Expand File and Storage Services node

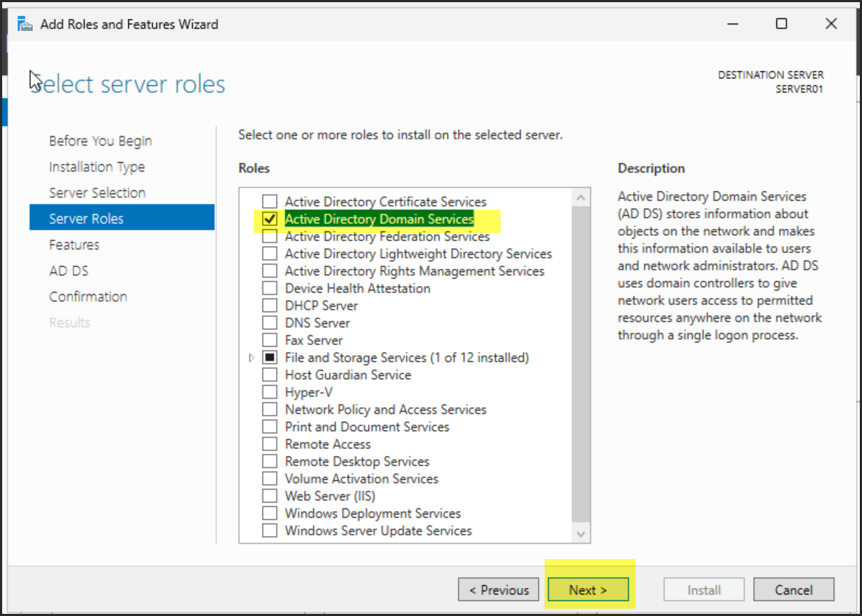point(252,358)
